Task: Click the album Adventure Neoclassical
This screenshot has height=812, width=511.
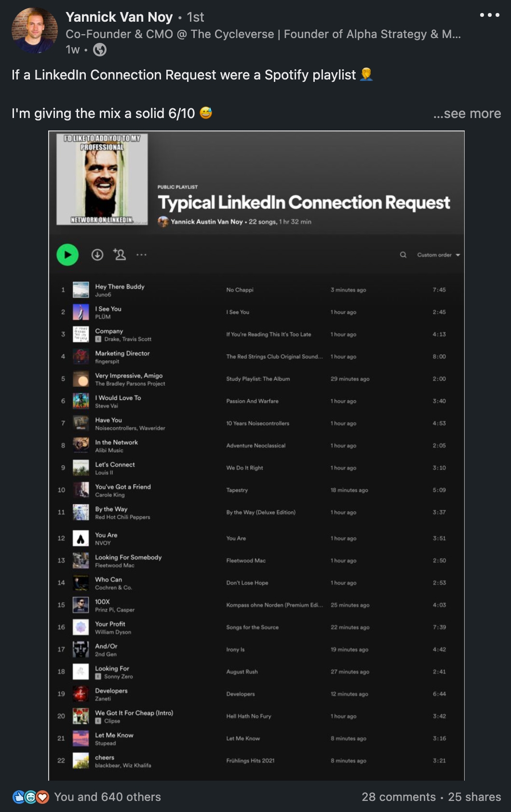Action: point(255,445)
